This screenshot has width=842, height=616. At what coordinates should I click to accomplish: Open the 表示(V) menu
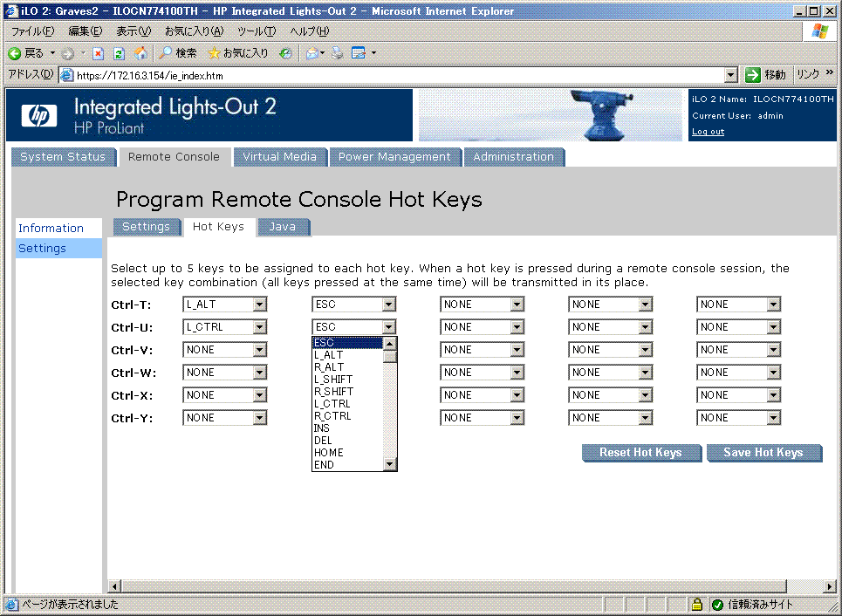(133, 31)
